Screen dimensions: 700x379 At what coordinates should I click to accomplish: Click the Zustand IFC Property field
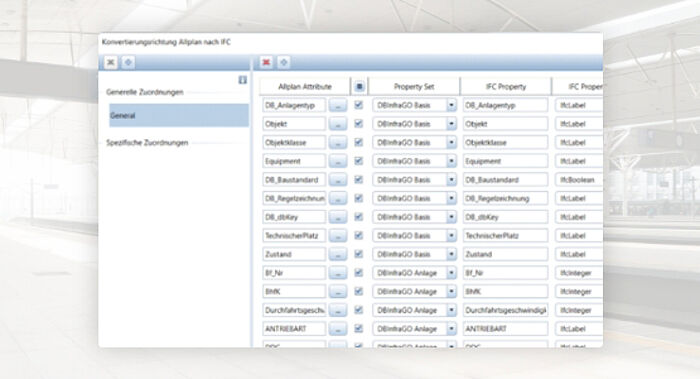[505, 254]
